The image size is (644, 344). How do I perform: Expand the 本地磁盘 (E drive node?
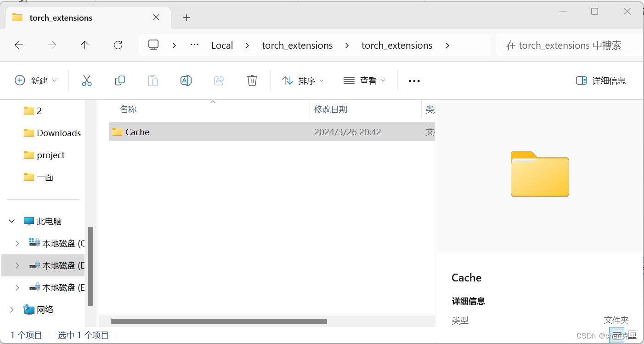coord(17,287)
